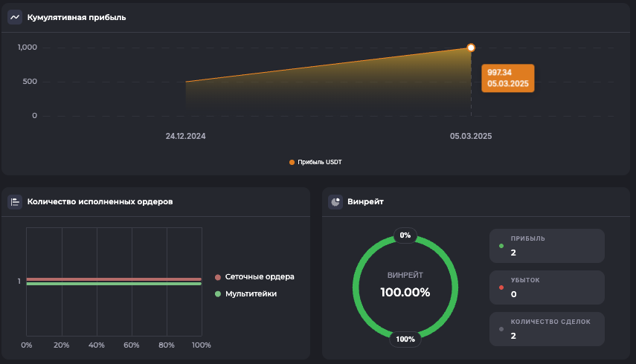
Task: Toggle the Мультитейки legend entry
Action: [x=251, y=294]
